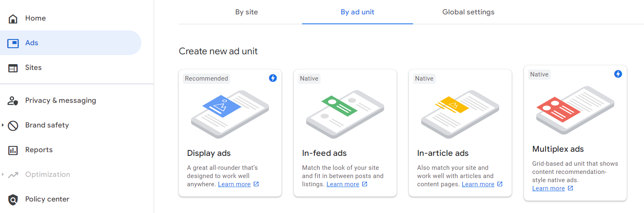This screenshot has width=644, height=213.
Task: Click the Native badge on In-article ads card
Action: pos(424,79)
